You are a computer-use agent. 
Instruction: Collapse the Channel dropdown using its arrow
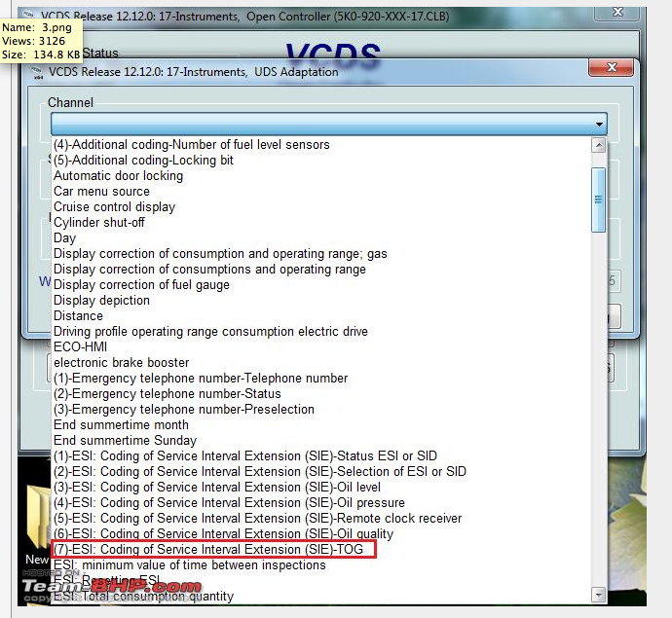coord(597,124)
